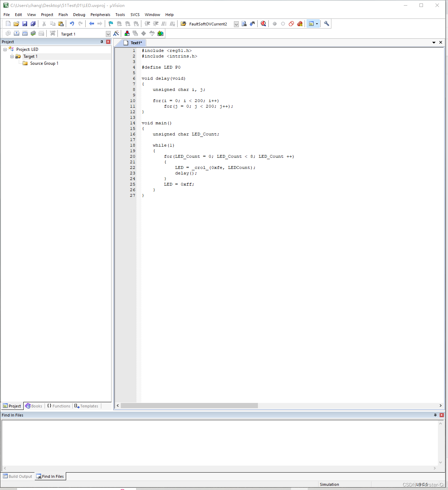Viewport: 448px width, 490px height.
Task: Click the Copy icon in toolbar
Action: point(53,24)
